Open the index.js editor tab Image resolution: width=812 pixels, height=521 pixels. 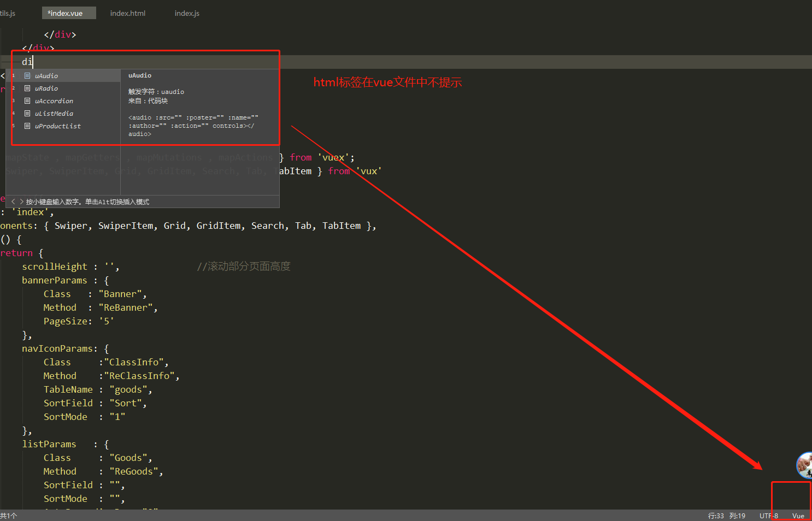(187, 13)
